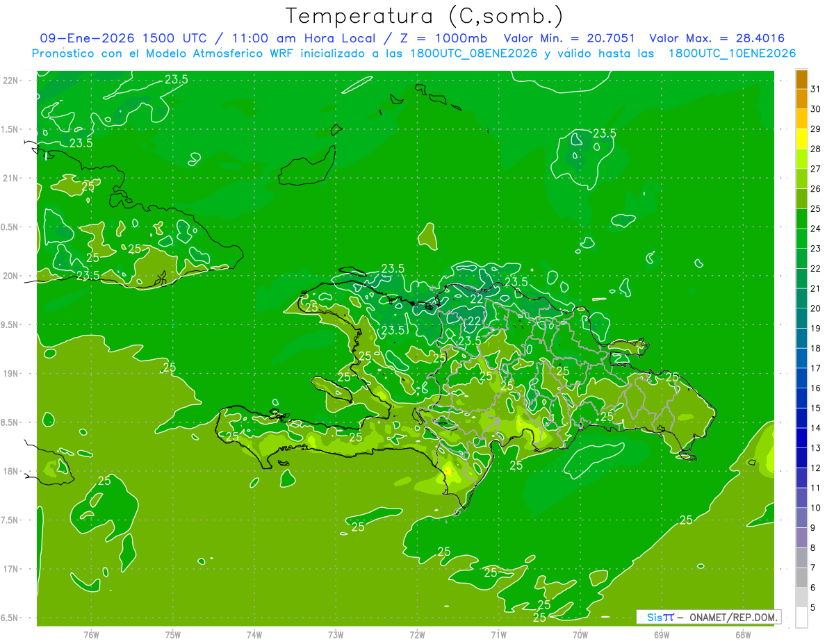The height and width of the screenshot is (644, 834).
Task: Click the 20N latitude axis label
Action: click(10, 276)
